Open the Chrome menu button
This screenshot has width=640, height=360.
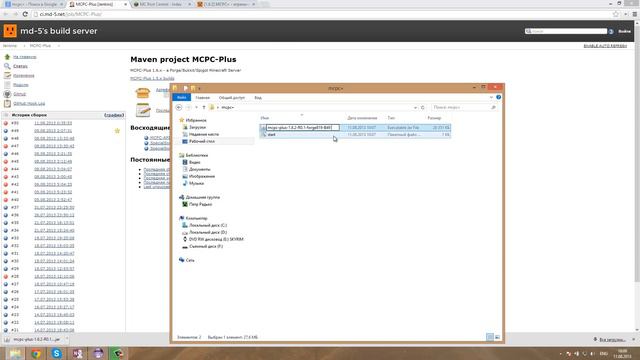(x=634, y=14)
